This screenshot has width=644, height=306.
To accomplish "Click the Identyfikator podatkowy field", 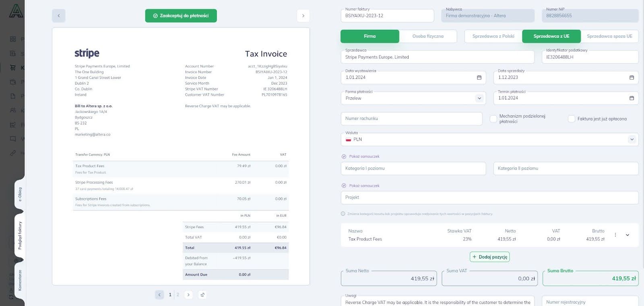I will [x=590, y=57].
